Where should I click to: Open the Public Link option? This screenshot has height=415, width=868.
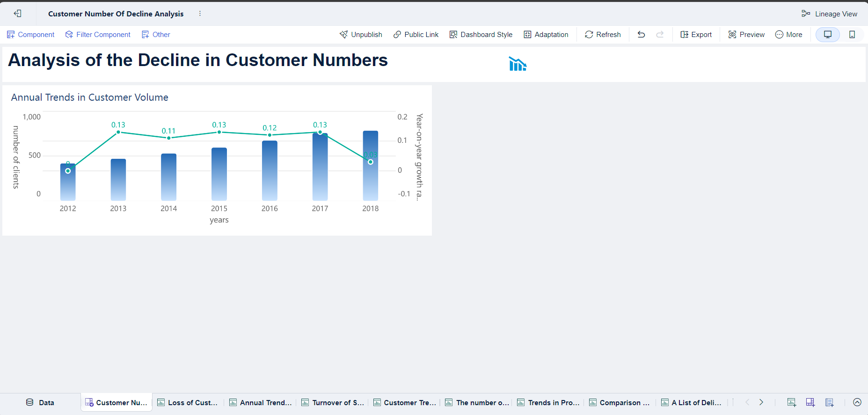(416, 35)
